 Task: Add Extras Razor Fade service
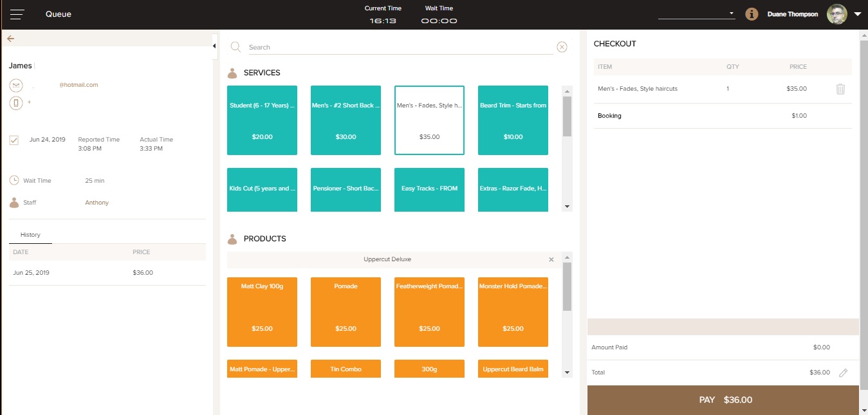[513, 190]
